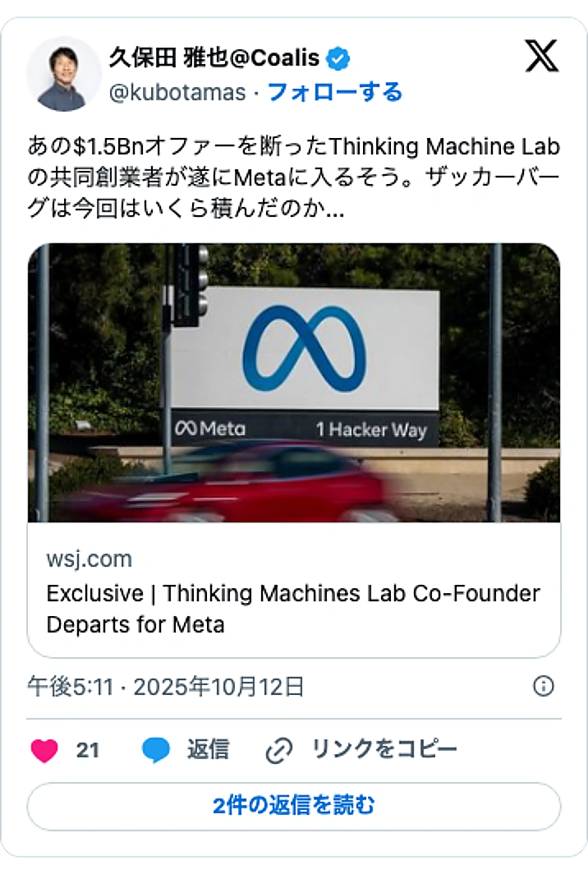Click リンクをコピー text
The width and height of the screenshot is (588, 874).
pos(384,749)
